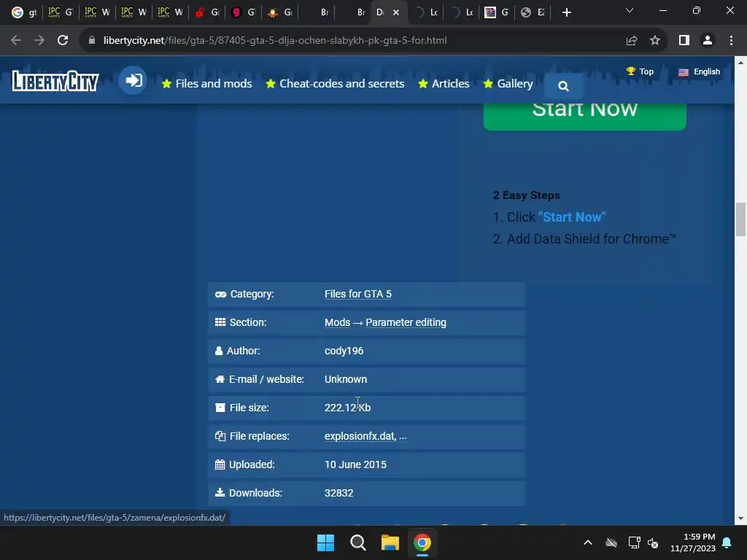Go back using browser back arrow
The width and height of the screenshot is (747, 560).
point(16,41)
